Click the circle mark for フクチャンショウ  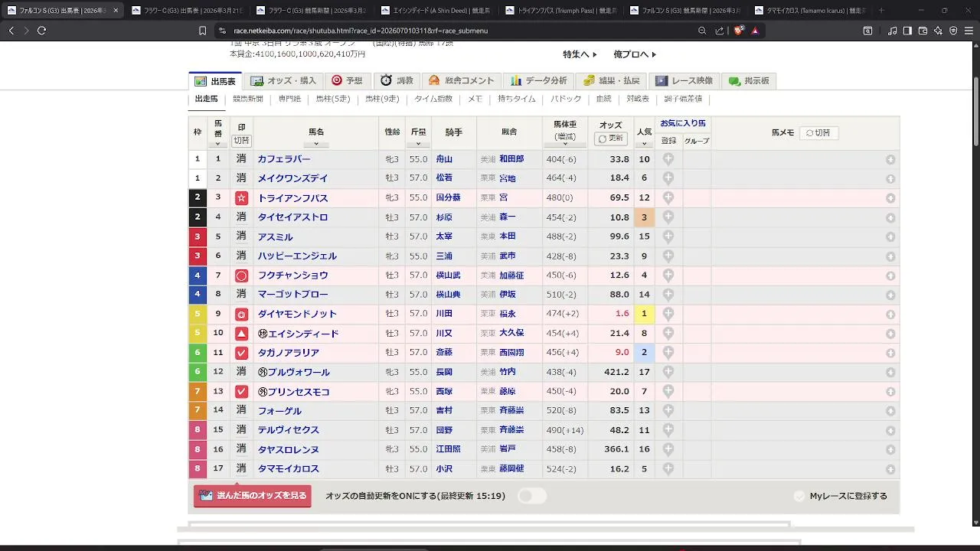241,275
